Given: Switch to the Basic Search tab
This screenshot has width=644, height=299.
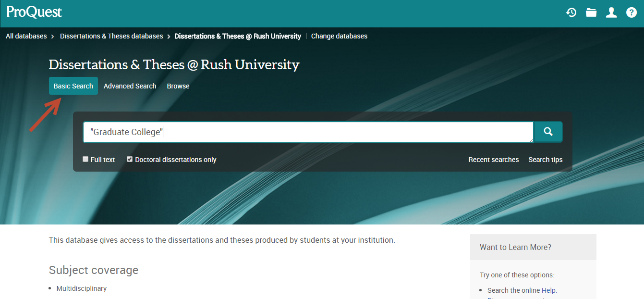Looking at the screenshot, I should (73, 86).
